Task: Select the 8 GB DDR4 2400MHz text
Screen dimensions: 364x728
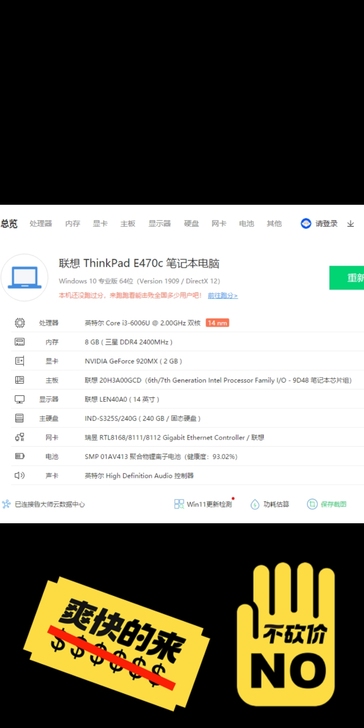Action: point(129,342)
